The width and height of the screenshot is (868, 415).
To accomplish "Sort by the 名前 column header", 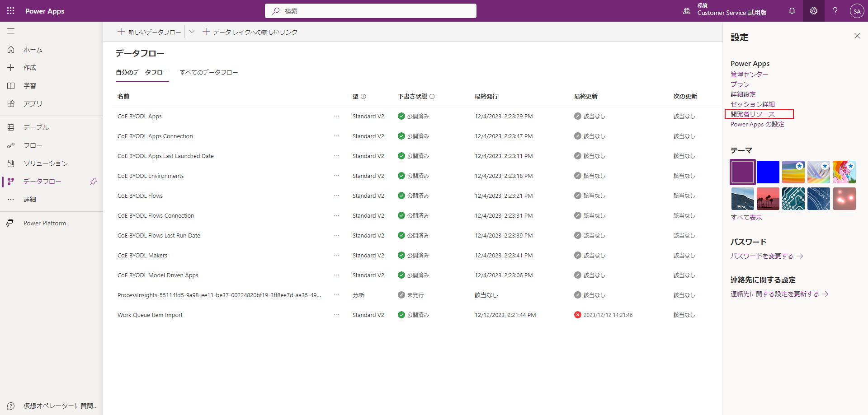I will point(123,96).
